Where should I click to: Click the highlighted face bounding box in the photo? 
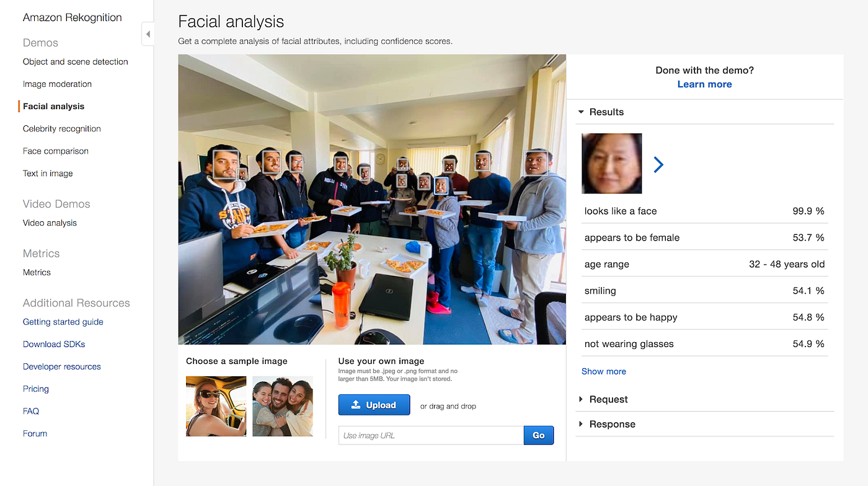tap(441, 185)
